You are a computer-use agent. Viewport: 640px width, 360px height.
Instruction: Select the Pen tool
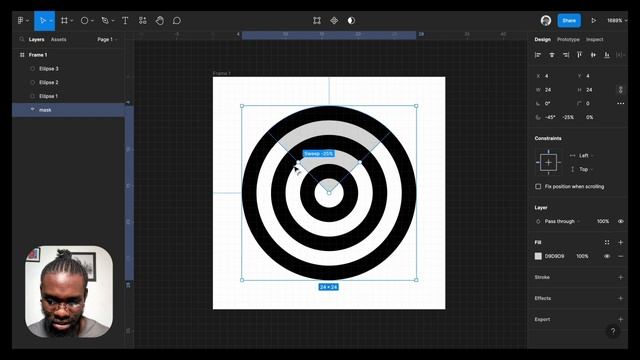(105, 20)
